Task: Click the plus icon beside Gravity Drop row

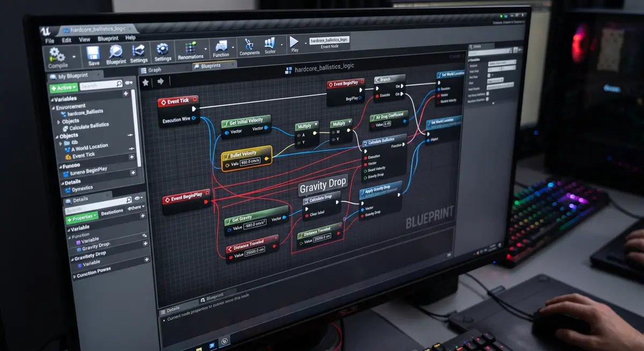Action: pos(145,243)
